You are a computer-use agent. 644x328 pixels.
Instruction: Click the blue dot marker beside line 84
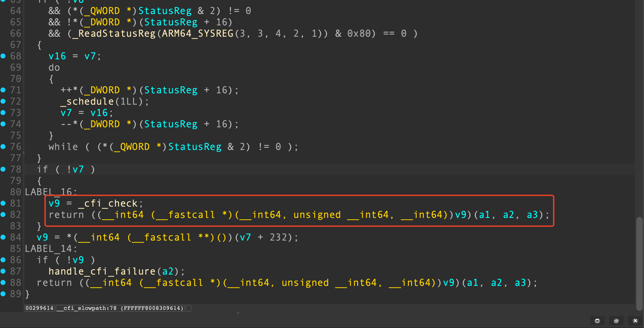pyautogui.click(x=3, y=237)
